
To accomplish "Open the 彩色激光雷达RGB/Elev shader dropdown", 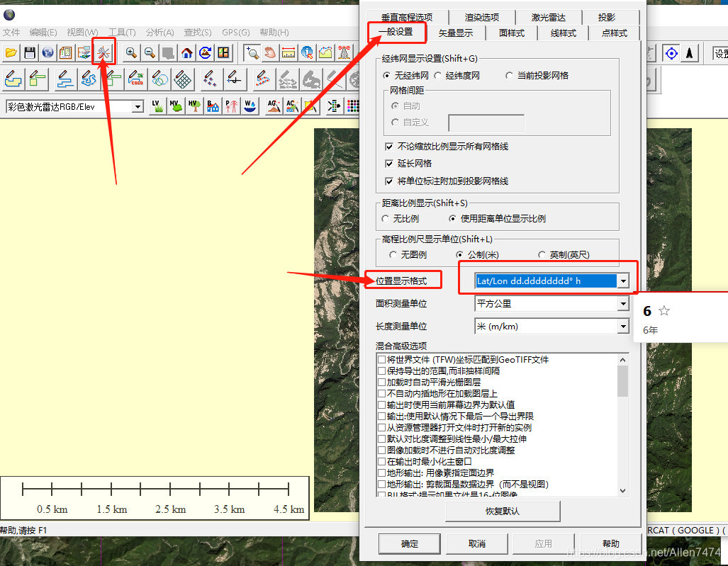I will click(x=138, y=107).
